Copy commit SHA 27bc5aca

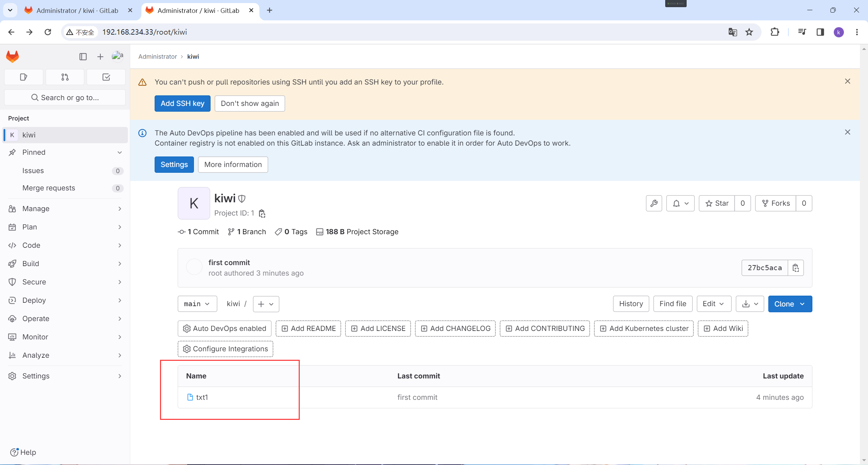795,268
